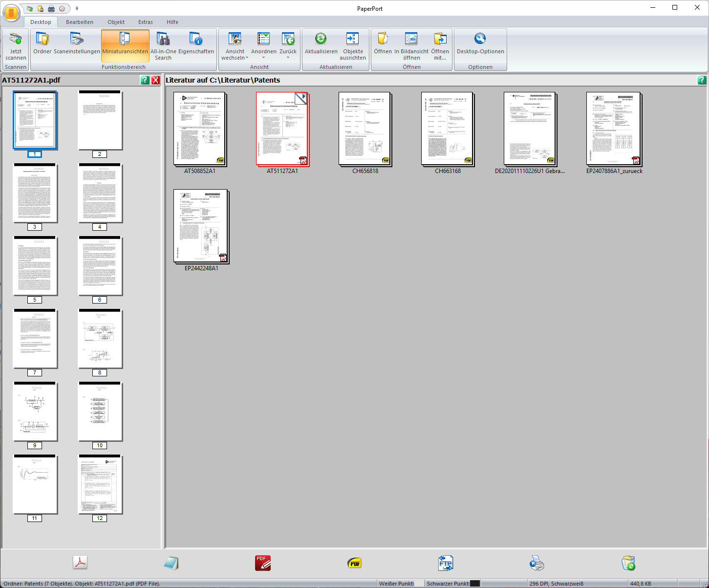This screenshot has height=588, width=709.
Task: Click the quick-access scan icon
Action: coord(30,9)
